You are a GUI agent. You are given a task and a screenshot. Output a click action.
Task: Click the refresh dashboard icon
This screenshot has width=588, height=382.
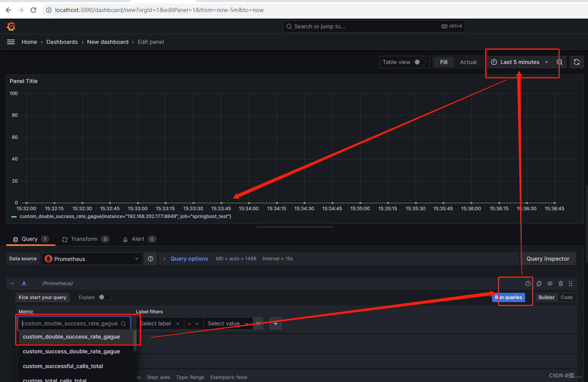577,62
